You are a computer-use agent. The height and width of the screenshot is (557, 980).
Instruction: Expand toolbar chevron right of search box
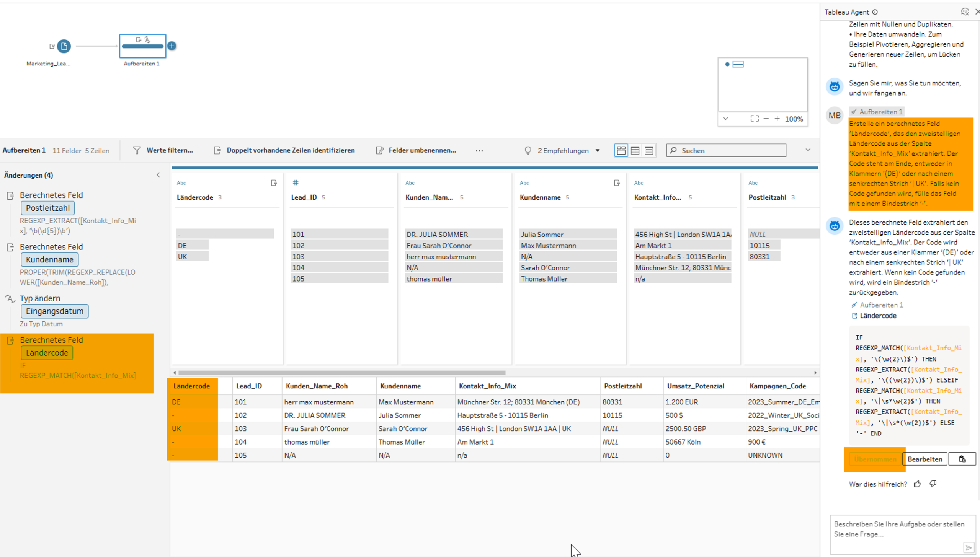pos(808,150)
